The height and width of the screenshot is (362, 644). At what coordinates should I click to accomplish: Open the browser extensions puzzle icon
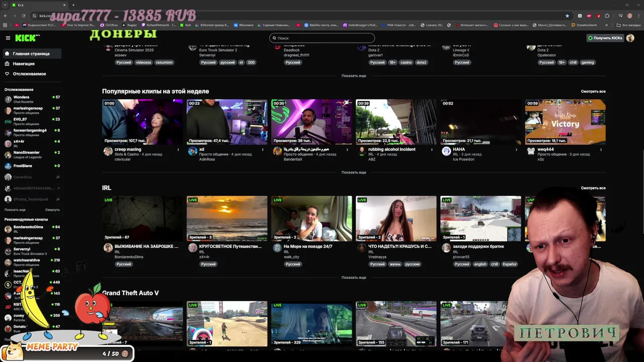pos(607,16)
